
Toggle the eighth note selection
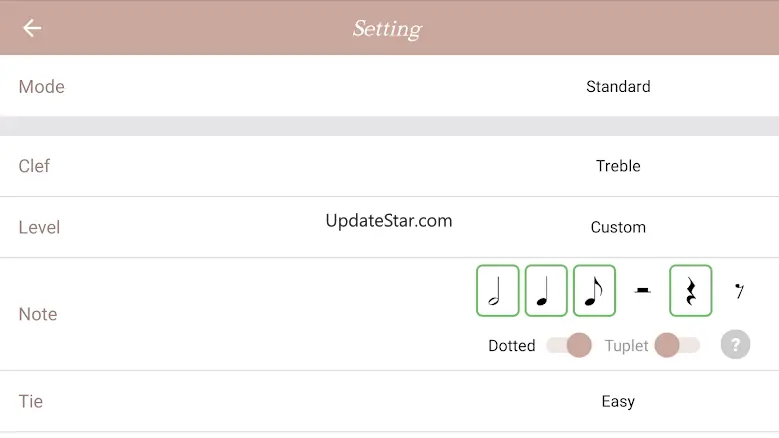(594, 291)
